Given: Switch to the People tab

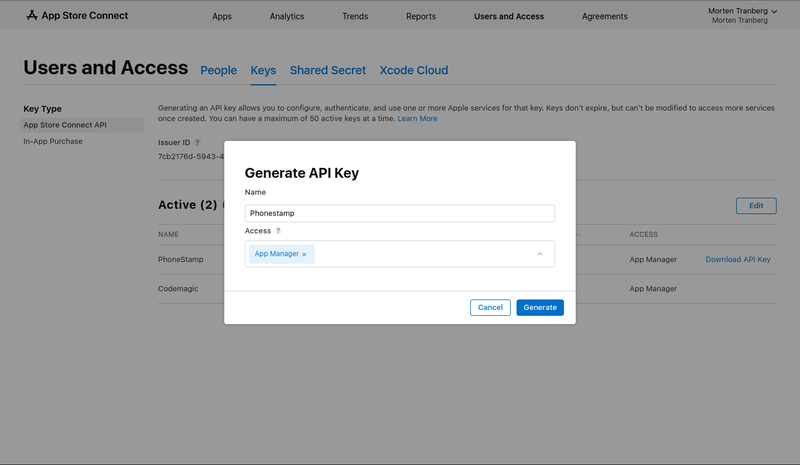Looking at the screenshot, I should [x=218, y=70].
